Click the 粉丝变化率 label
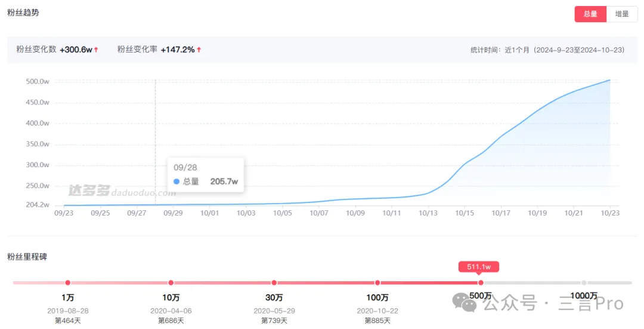 pyautogui.click(x=137, y=50)
